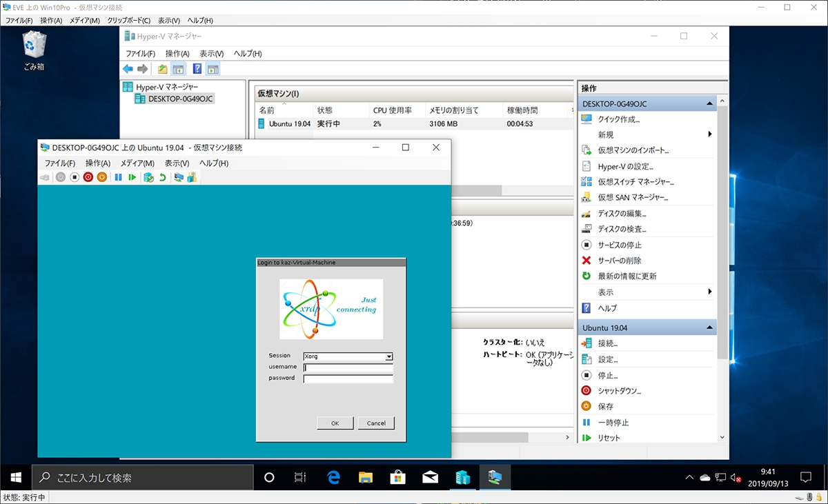Screen dimensions: 828x504
Task: Toggle the action pane icon in Hyper-V Manager toolbar
Action: coord(213,69)
